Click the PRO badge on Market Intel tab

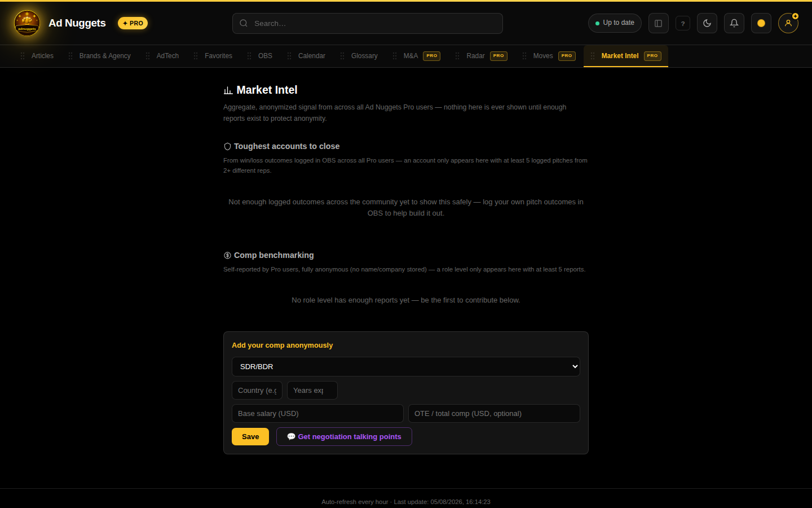[x=652, y=56]
